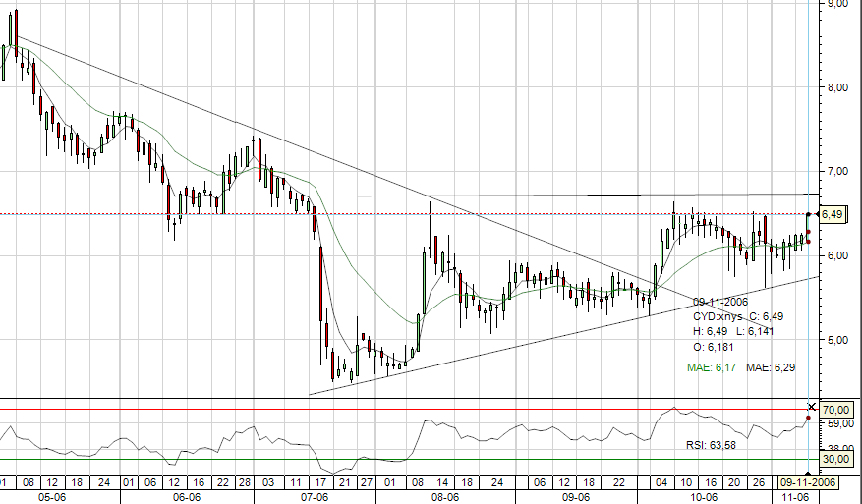The image size is (862, 504).
Task: Click the 59,00 RSI axis label
Action: [x=840, y=423]
